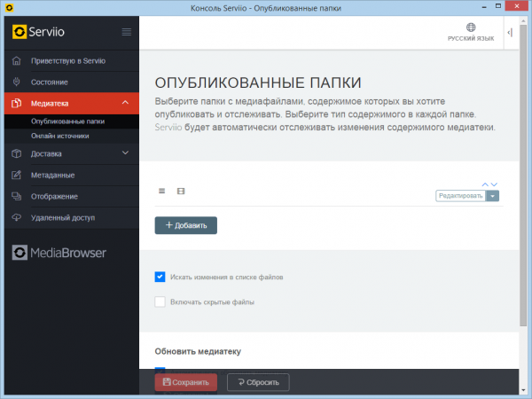This screenshot has width=532, height=399.
Task: Expand the Доставка menu section
Action: tap(126, 153)
